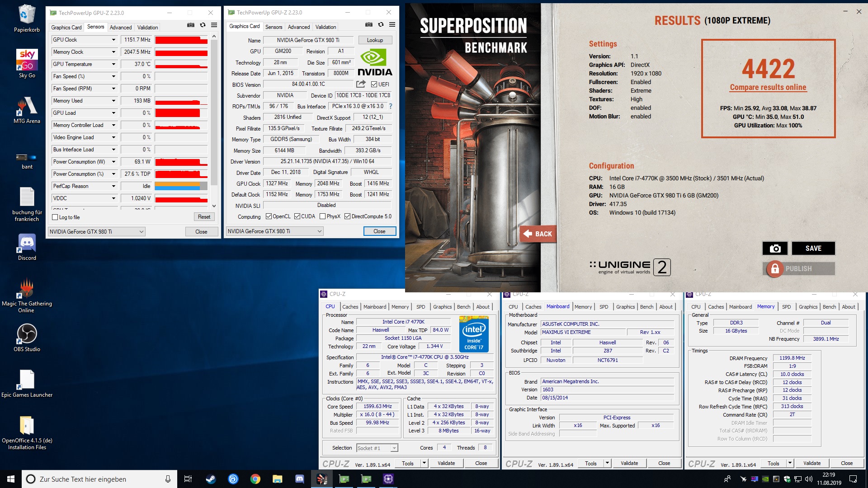Toggle OpenCL computing checkbox

click(269, 216)
